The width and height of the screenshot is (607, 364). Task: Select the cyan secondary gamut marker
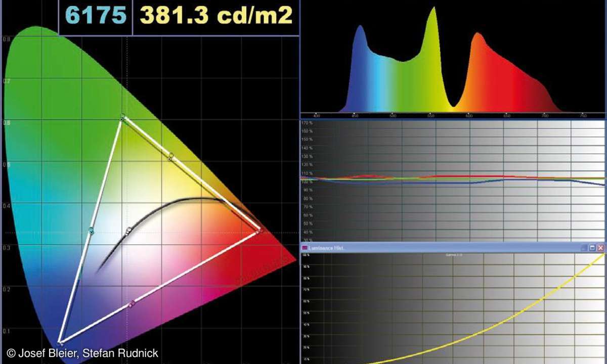point(91,231)
